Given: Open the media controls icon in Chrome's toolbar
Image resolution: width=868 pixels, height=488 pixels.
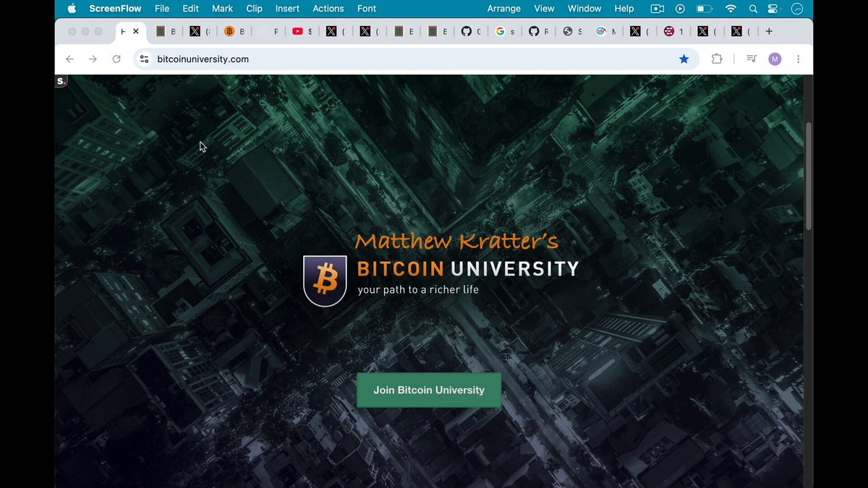Looking at the screenshot, I should pos(752,59).
